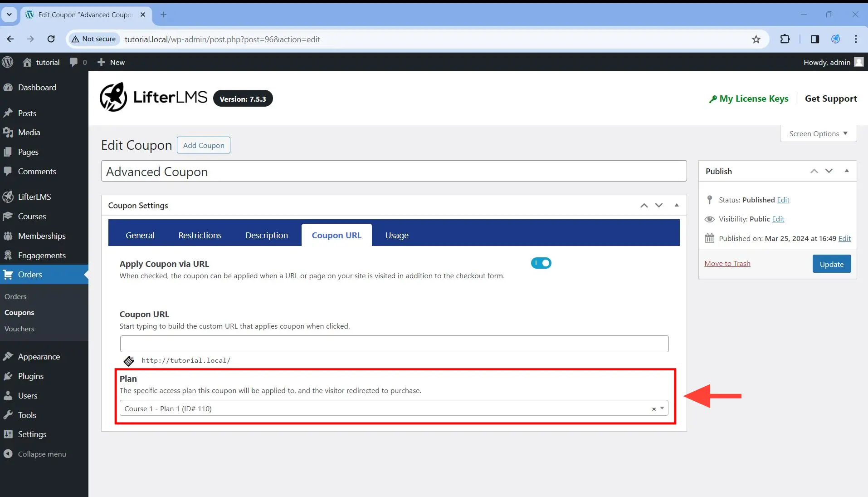Open the Orders submenu item

click(x=15, y=296)
